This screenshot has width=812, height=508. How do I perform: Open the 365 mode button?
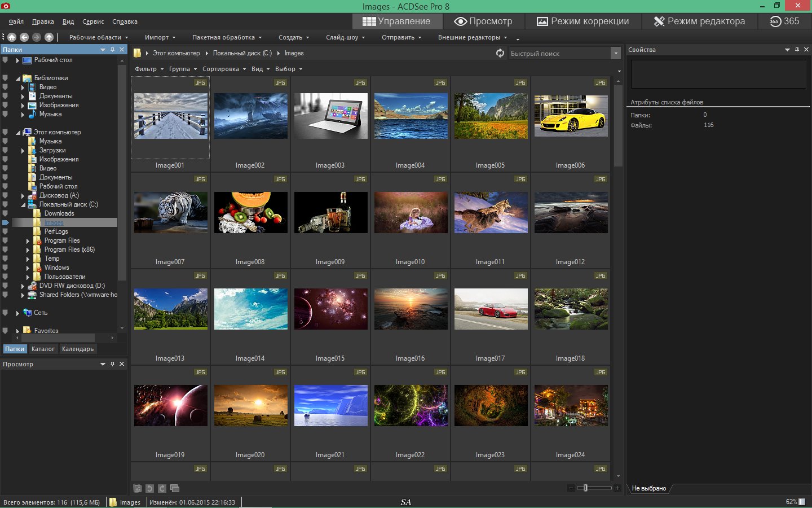click(785, 21)
